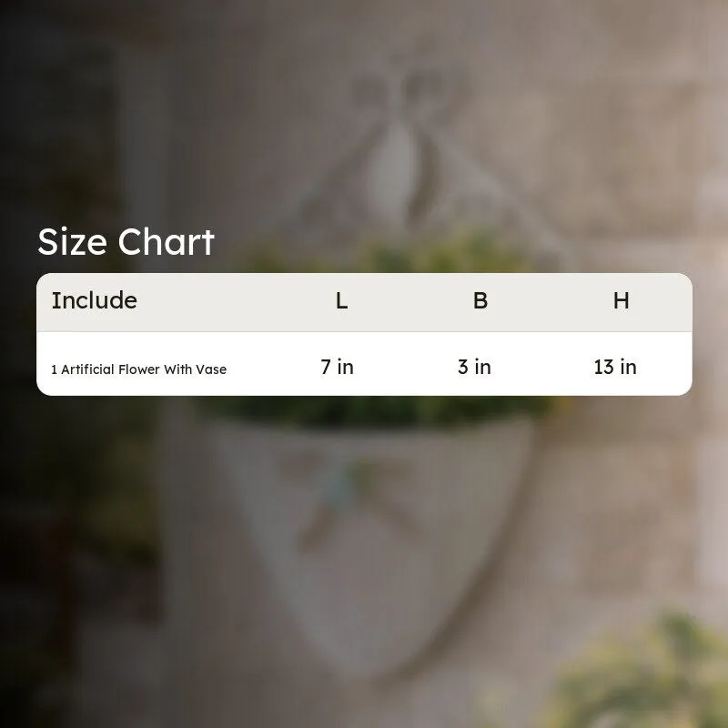Click the 3 in breadth value
The image size is (728, 728).
(474, 368)
